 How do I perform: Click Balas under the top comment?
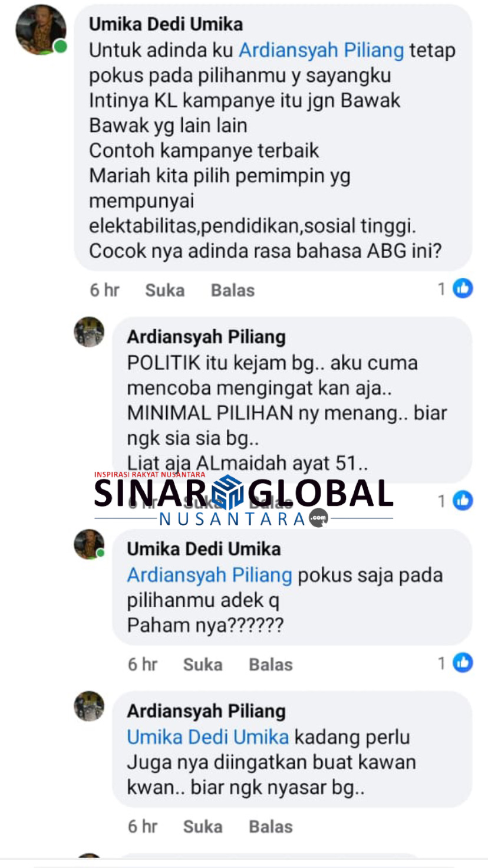tap(233, 290)
